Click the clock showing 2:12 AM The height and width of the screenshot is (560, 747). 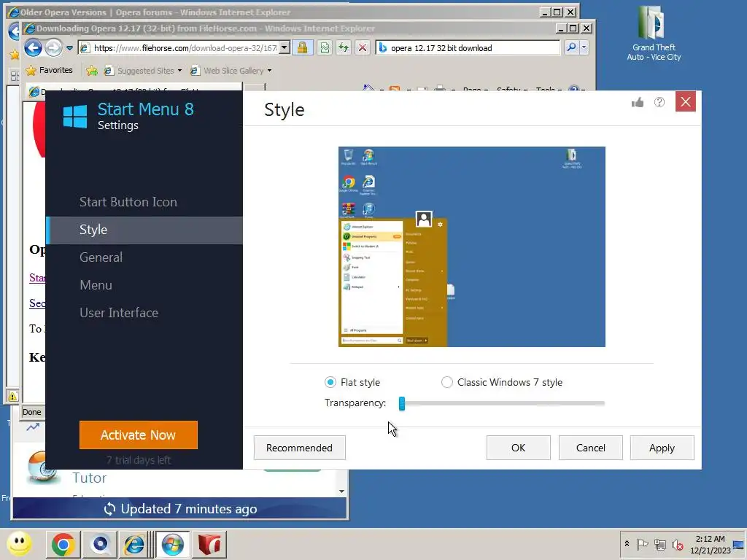point(710,544)
